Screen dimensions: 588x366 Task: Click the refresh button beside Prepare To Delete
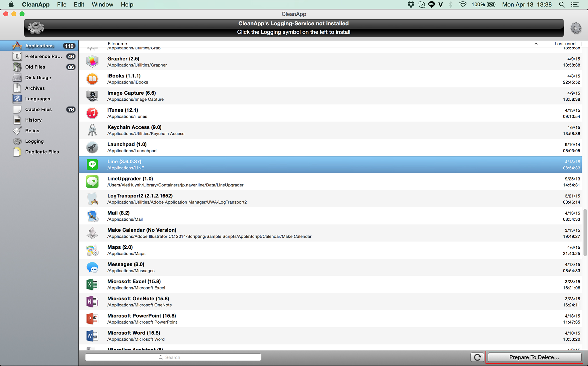[477, 357]
